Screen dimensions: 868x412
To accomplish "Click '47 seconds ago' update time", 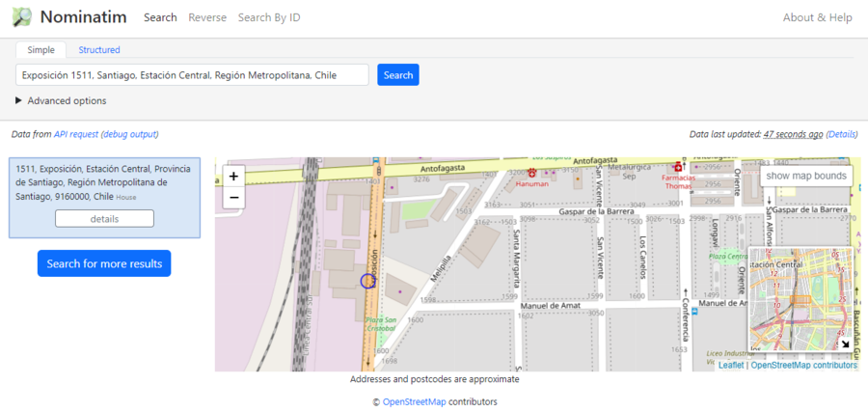I will (794, 134).
